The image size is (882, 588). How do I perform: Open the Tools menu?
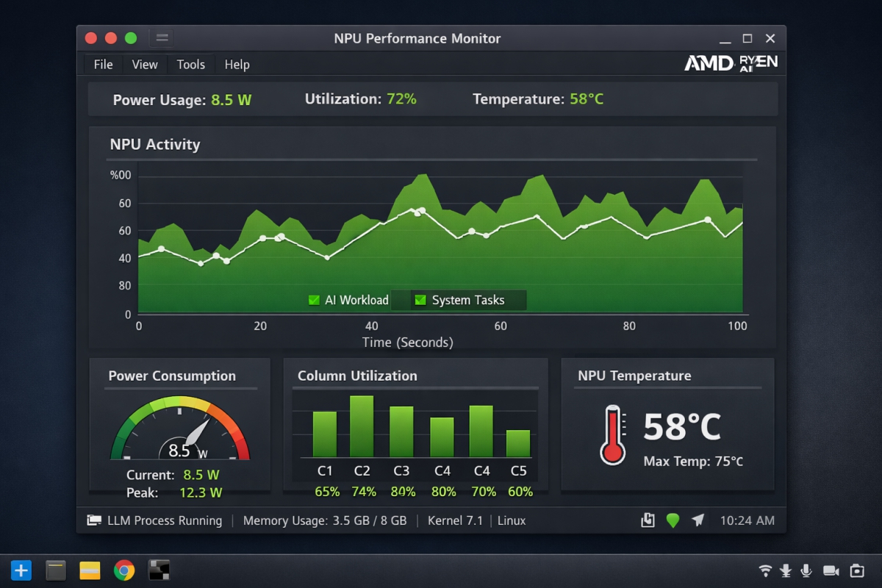point(191,65)
